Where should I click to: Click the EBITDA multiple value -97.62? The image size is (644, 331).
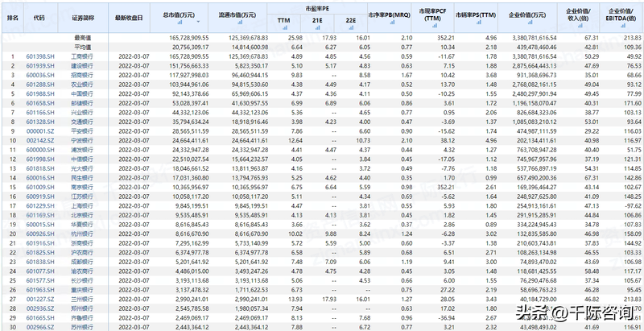click(x=634, y=205)
